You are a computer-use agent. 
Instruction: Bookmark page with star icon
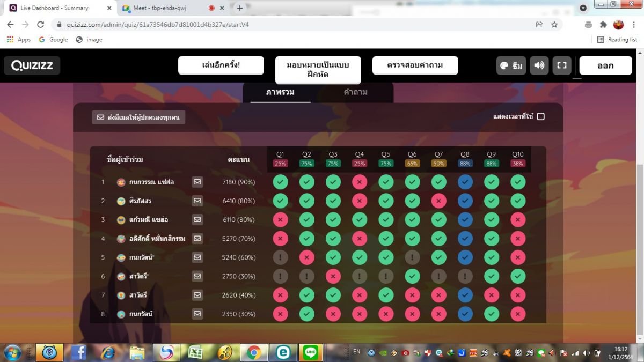554,25
